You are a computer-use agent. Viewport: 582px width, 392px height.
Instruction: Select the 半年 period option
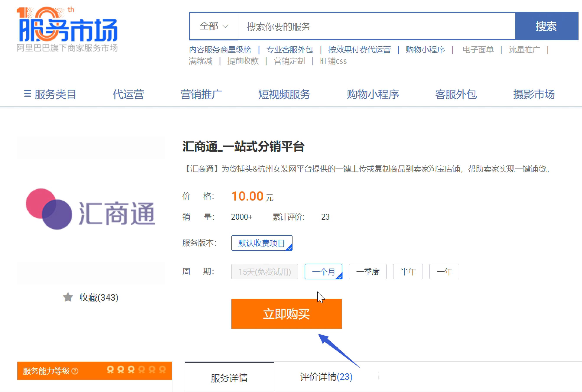click(x=408, y=272)
